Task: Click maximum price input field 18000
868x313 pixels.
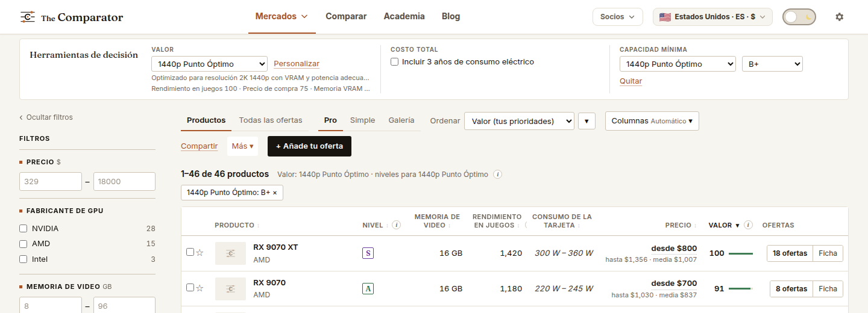Action: pos(124,182)
